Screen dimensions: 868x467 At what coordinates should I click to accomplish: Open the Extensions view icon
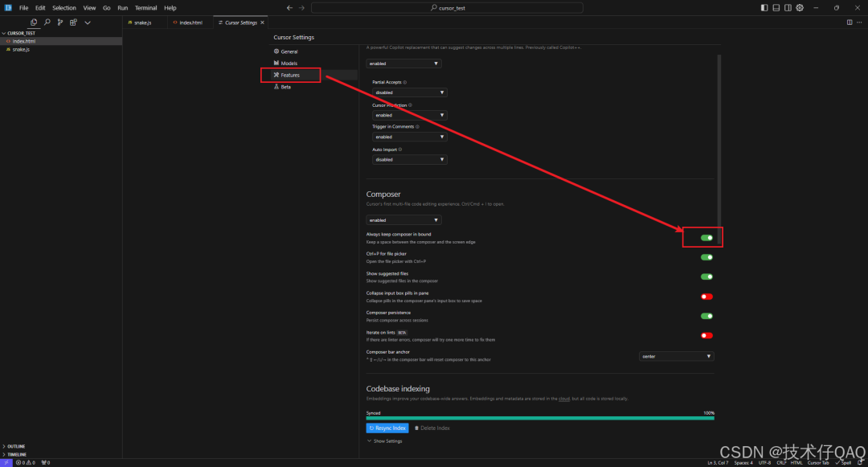[x=73, y=23]
